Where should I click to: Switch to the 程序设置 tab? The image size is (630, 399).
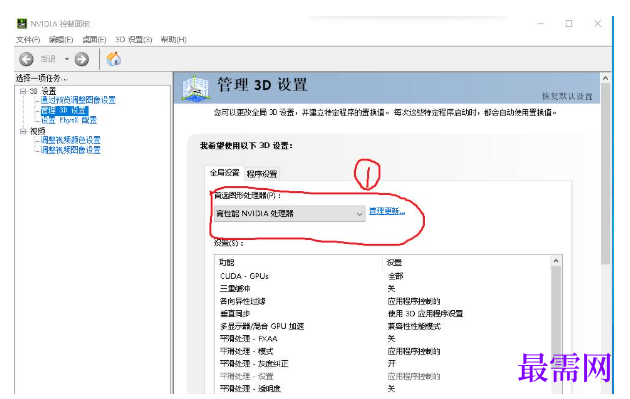point(262,174)
